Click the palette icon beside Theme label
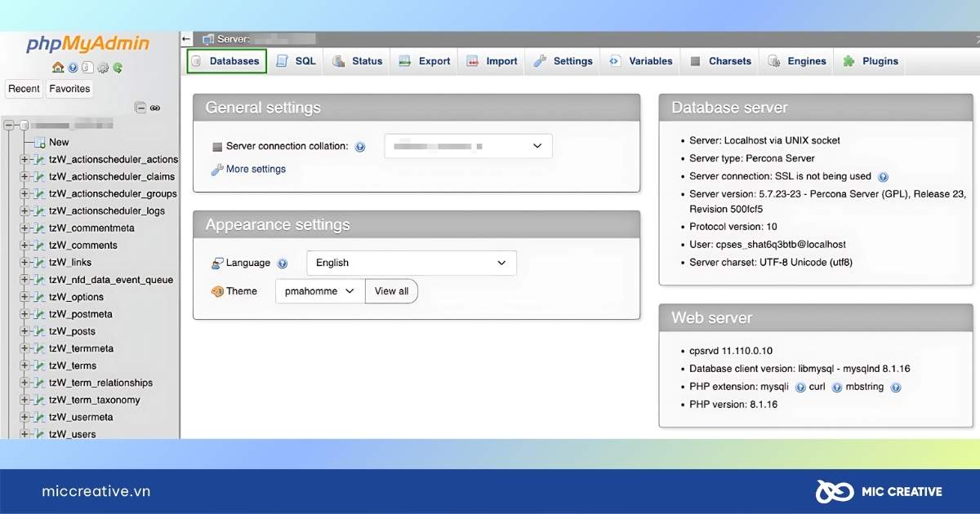This screenshot has height=514, width=980. (217, 291)
